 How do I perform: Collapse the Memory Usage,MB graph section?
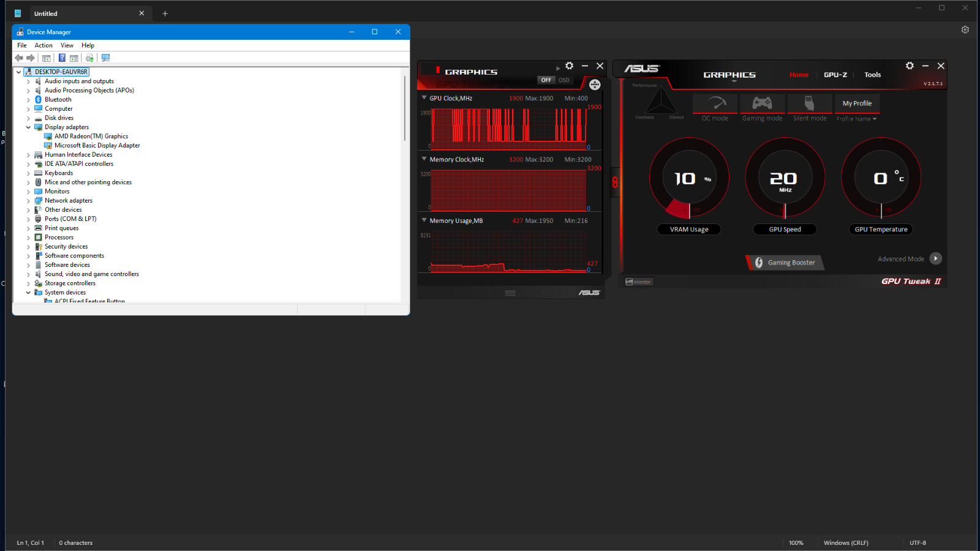424,220
